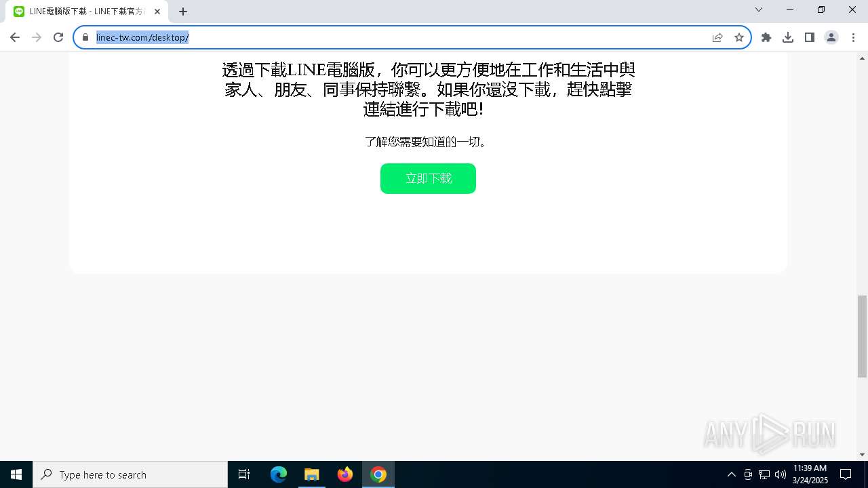
Task: Open the Windows Start menu
Action: tap(16, 474)
